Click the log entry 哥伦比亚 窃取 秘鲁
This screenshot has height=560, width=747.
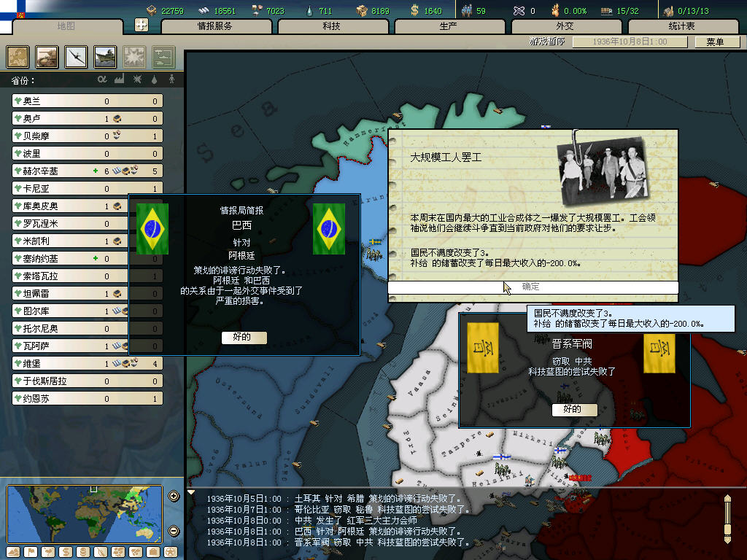click(338, 510)
